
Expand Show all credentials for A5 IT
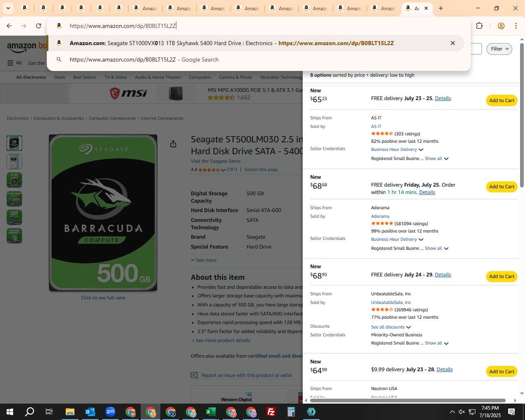click(436, 159)
